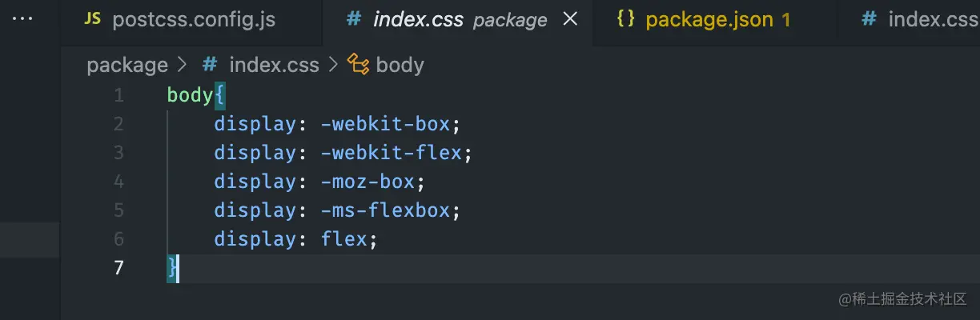Image resolution: width=980 pixels, height=320 pixels.
Task: Click the body symbol icon in breadcrumb
Action: click(358, 65)
